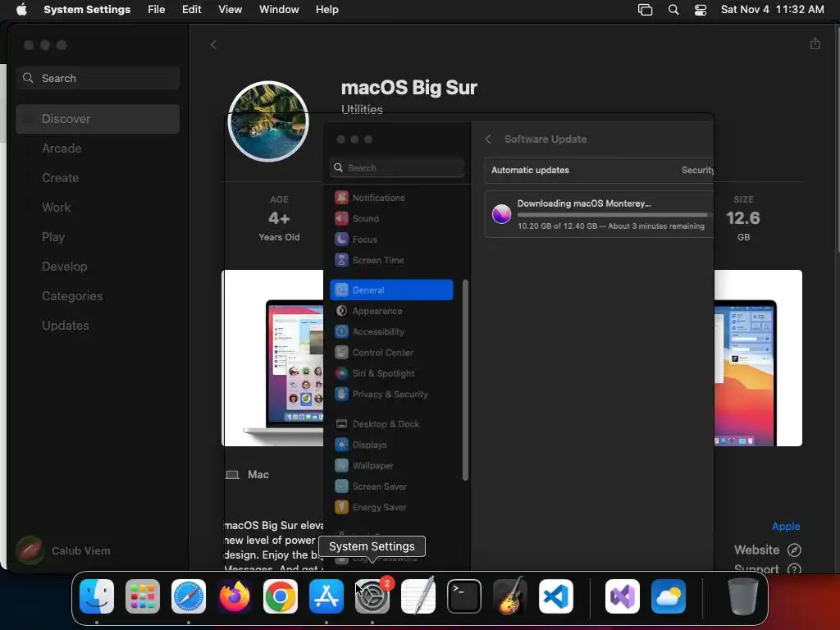Open the Calub Viem account profile
840x630 pixels.
63,550
